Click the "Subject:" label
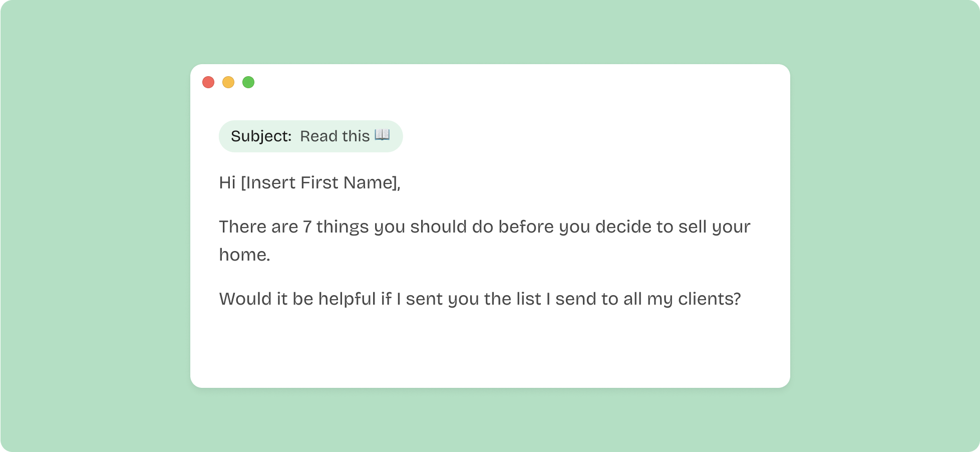Image resolution: width=980 pixels, height=452 pixels. click(x=261, y=136)
